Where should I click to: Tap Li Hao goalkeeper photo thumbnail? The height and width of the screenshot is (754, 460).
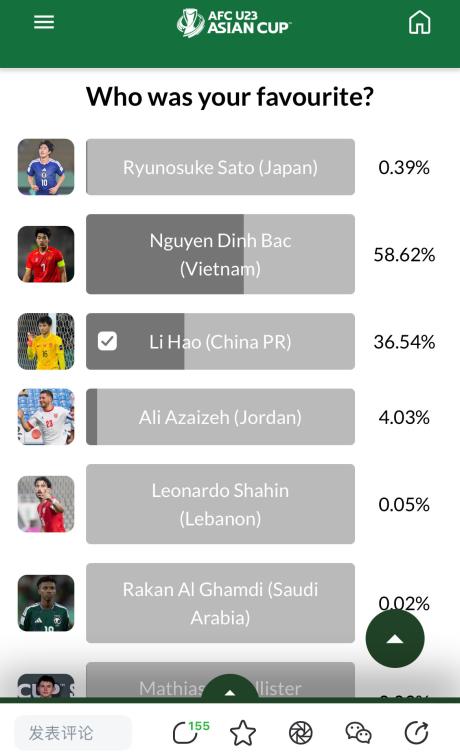[x=46, y=341]
